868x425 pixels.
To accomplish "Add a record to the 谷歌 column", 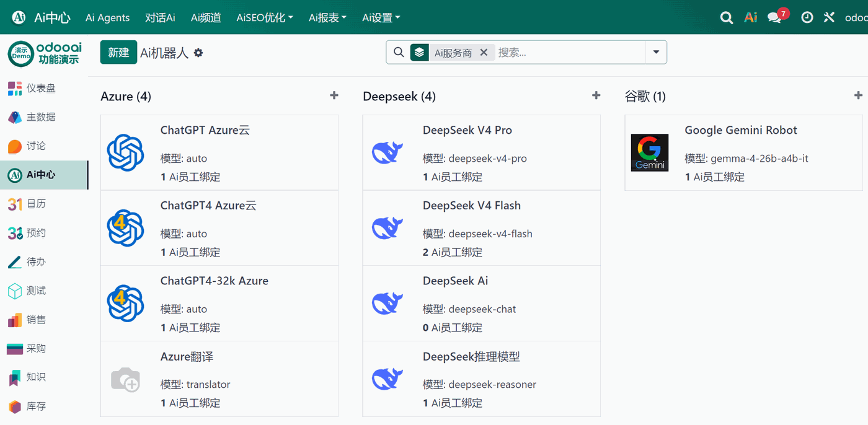I will (x=858, y=95).
